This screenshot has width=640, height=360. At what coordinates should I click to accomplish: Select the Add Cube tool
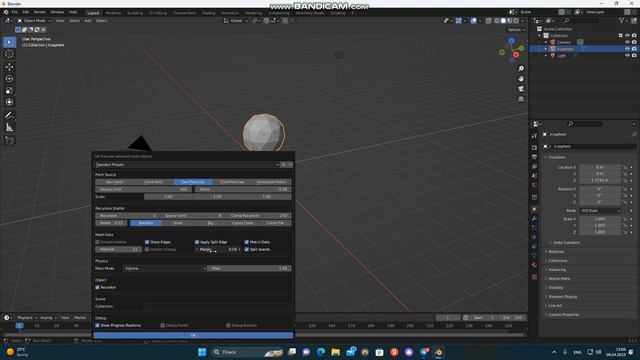pos(9,140)
